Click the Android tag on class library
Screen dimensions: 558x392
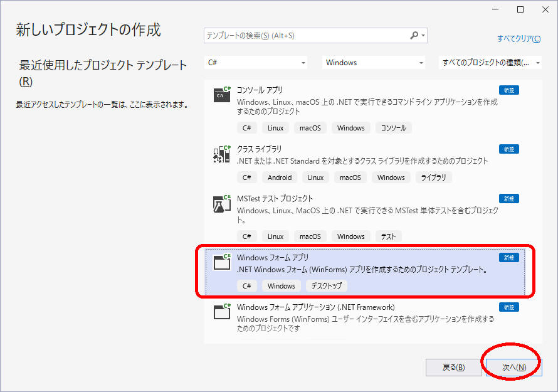[x=280, y=177]
